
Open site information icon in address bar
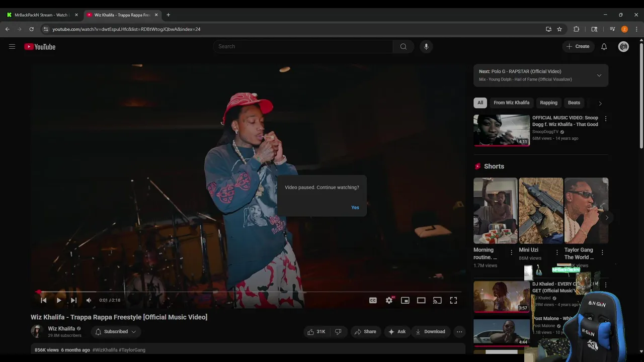45,29
